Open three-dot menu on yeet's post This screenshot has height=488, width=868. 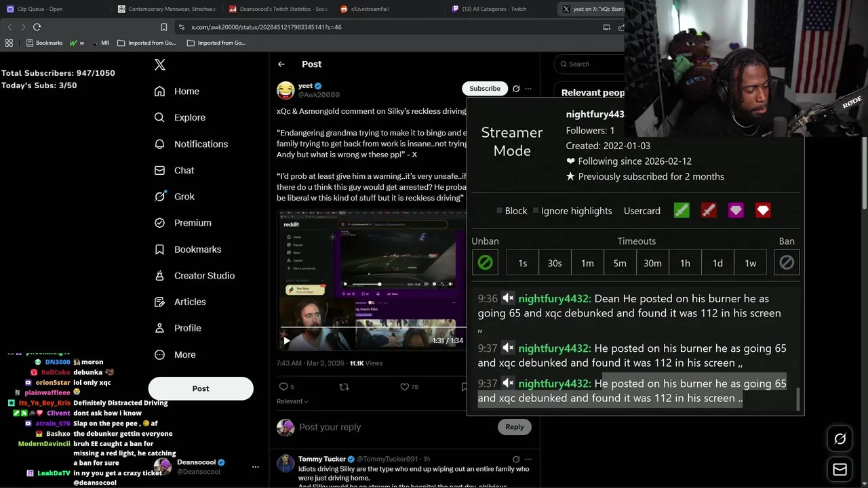(x=528, y=88)
